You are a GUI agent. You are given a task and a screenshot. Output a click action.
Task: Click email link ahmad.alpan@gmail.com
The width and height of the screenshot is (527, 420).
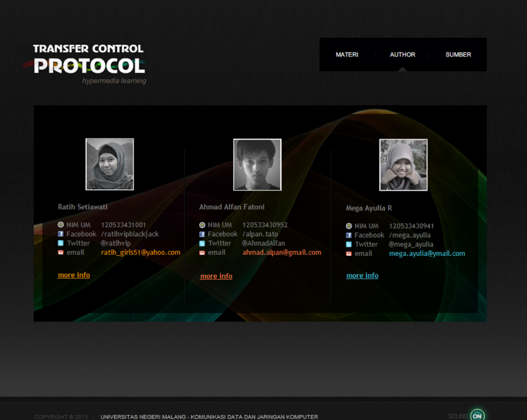[282, 253]
